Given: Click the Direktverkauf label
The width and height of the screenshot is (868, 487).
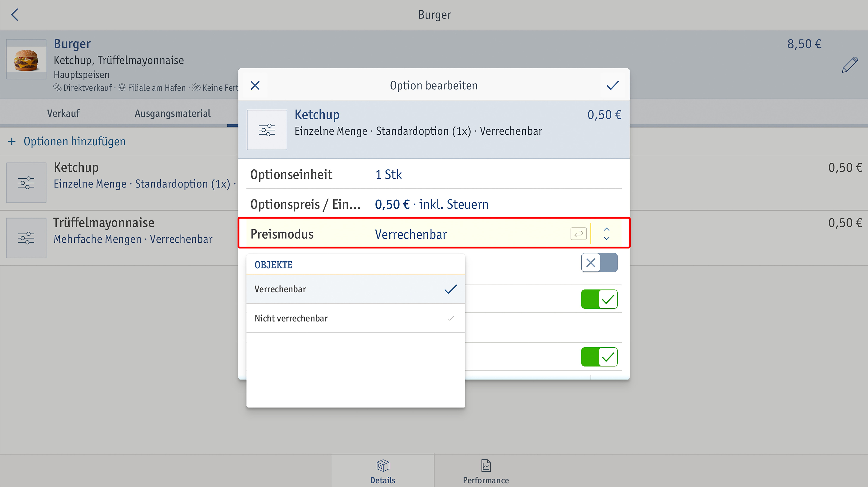Looking at the screenshot, I should pyautogui.click(x=88, y=88).
